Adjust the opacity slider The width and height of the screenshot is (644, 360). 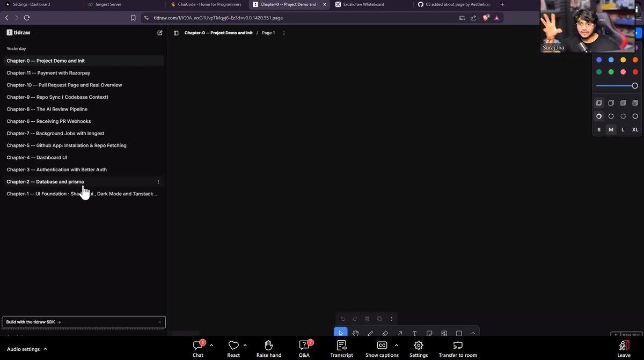tap(617, 86)
